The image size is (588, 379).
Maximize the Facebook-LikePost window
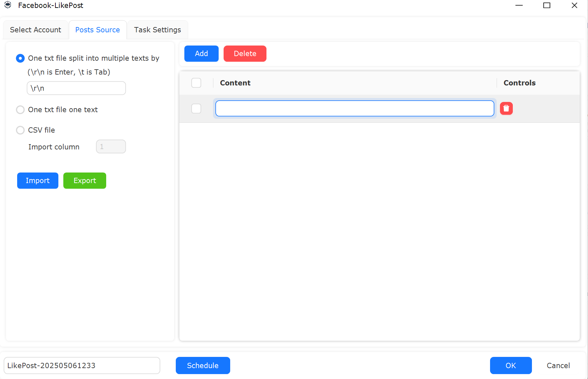click(x=547, y=5)
